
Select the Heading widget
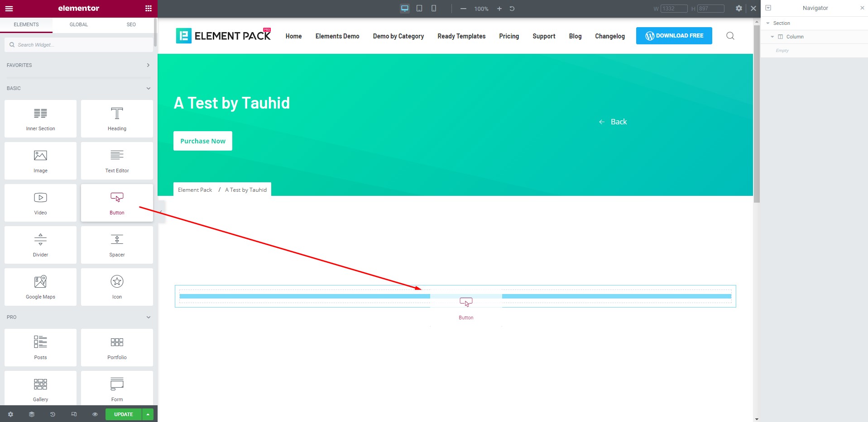pyautogui.click(x=117, y=119)
